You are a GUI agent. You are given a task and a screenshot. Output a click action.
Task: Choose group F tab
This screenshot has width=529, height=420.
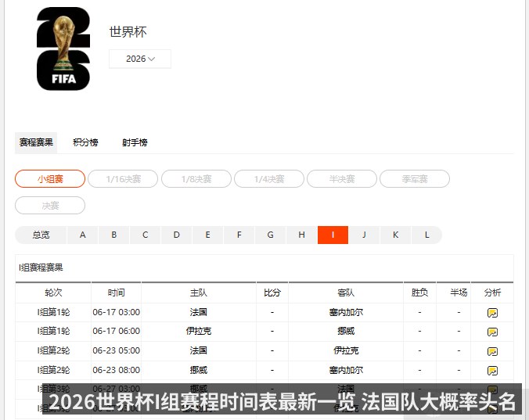coord(239,235)
